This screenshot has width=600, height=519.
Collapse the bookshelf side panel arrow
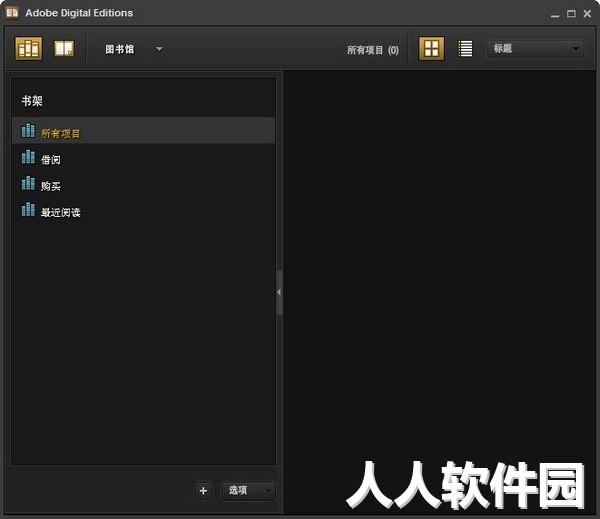click(x=279, y=292)
